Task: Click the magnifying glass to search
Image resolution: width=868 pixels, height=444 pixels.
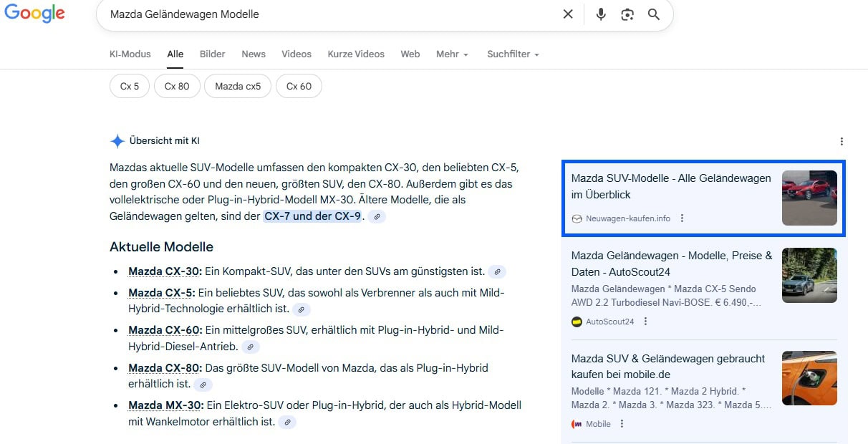Action: point(653,14)
